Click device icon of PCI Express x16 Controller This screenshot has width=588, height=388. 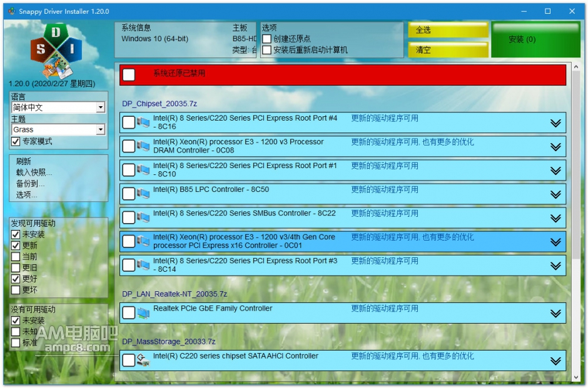(x=143, y=241)
